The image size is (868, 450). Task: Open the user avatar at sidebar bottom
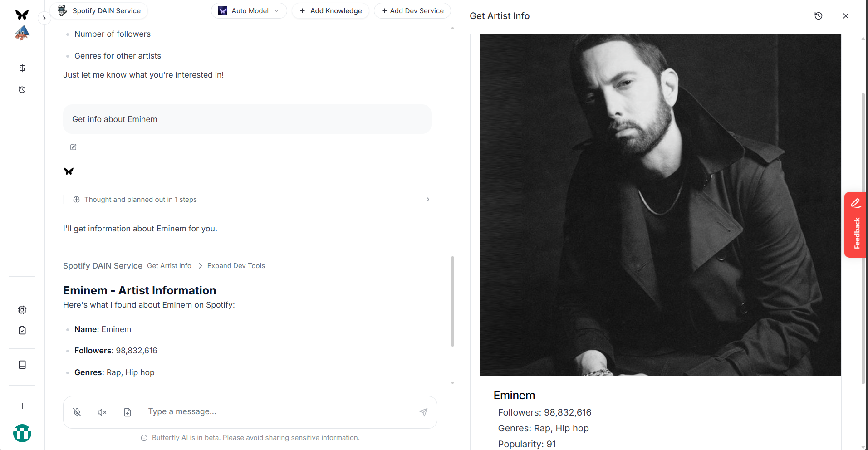click(22, 433)
